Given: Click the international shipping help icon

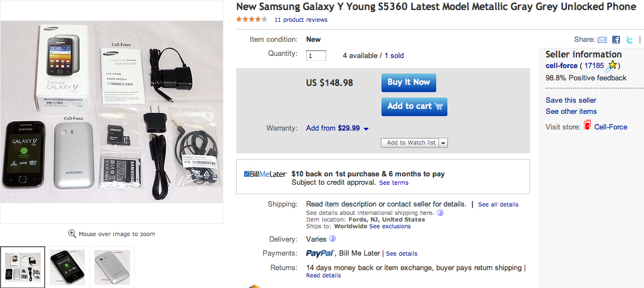Looking at the screenshot, I should [x=440, y=213].
